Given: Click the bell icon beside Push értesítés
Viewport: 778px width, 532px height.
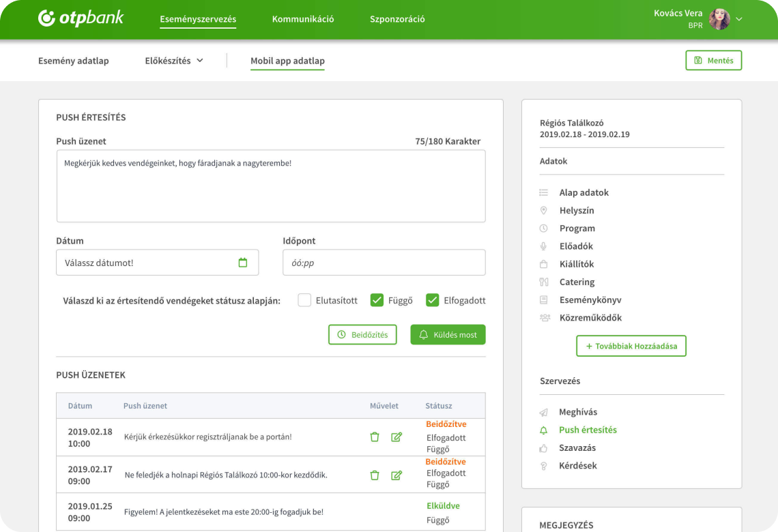Looking at the screenshot, I should click(544, 430).
